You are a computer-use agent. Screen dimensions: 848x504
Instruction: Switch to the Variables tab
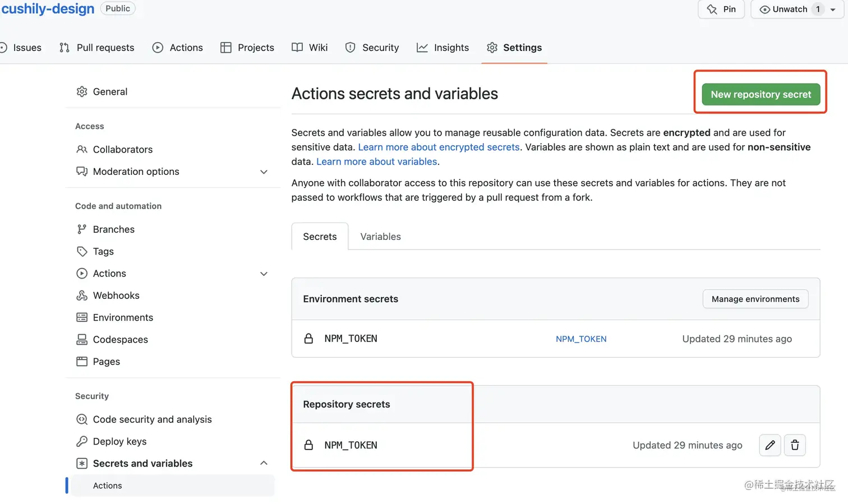click(380, 237)
